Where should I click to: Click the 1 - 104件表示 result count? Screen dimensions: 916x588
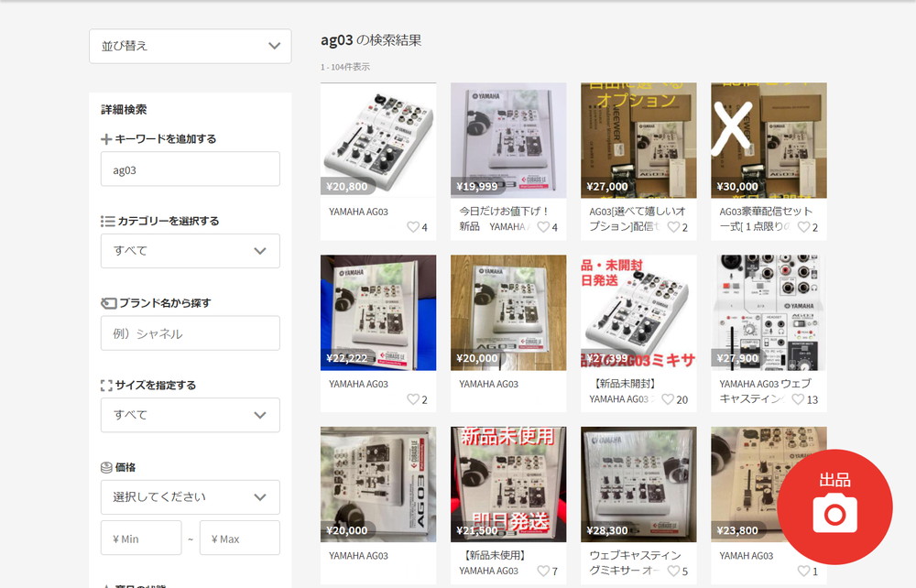(344, 67)
